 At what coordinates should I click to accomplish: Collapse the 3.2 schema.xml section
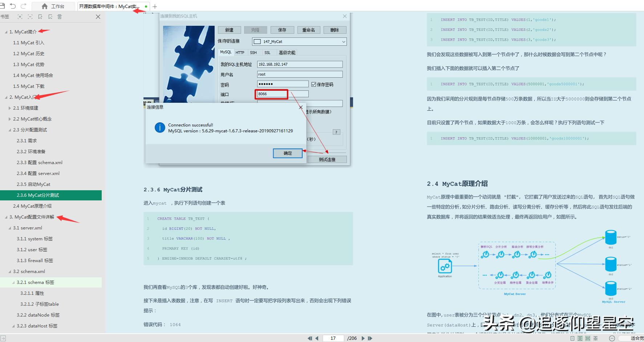pyautogui.click(x=10, y=271)
